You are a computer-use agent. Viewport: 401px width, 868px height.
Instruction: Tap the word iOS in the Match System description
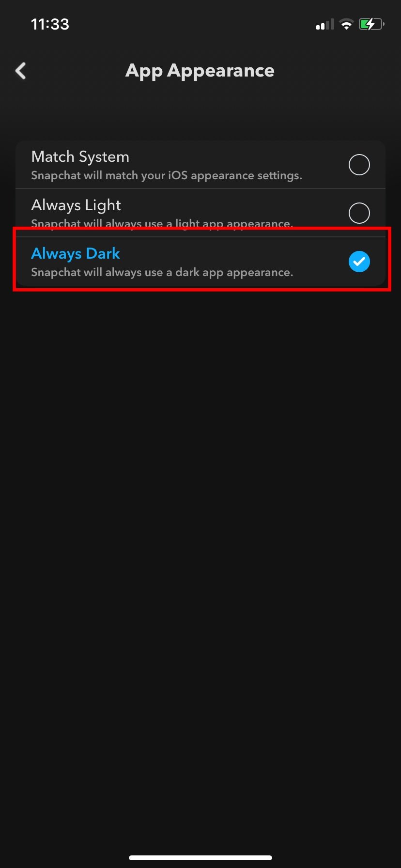point(177,175)
